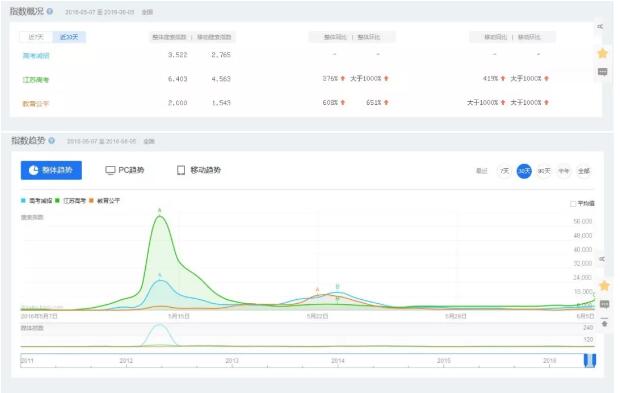Toggle 高考减招 series in chart legend
The width and height of the screenshot is (620, 393).
pos(36,201)
